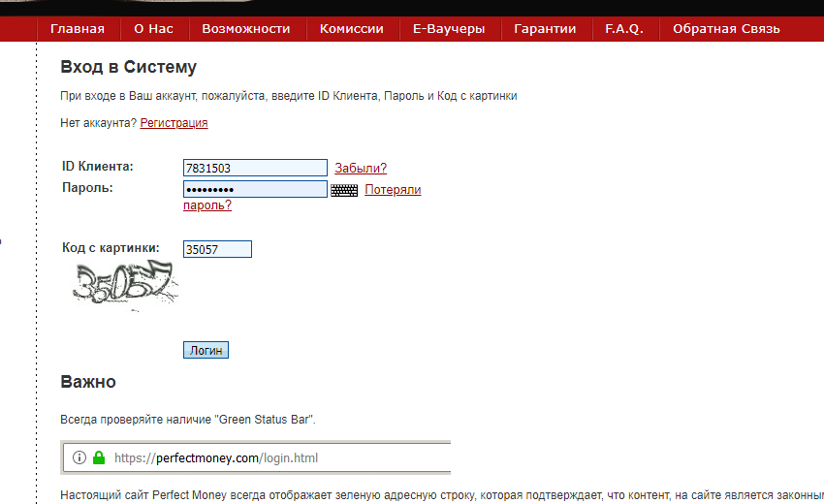This screenshot has width=824, height=504.
Task: Click the captcha image showing 35057
Action: 126,285
